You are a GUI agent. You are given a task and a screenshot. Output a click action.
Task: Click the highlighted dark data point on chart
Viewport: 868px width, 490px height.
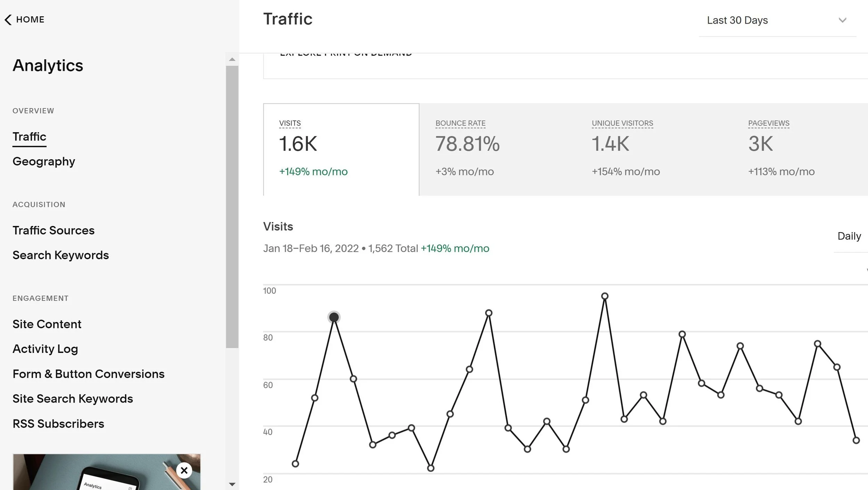334,317
